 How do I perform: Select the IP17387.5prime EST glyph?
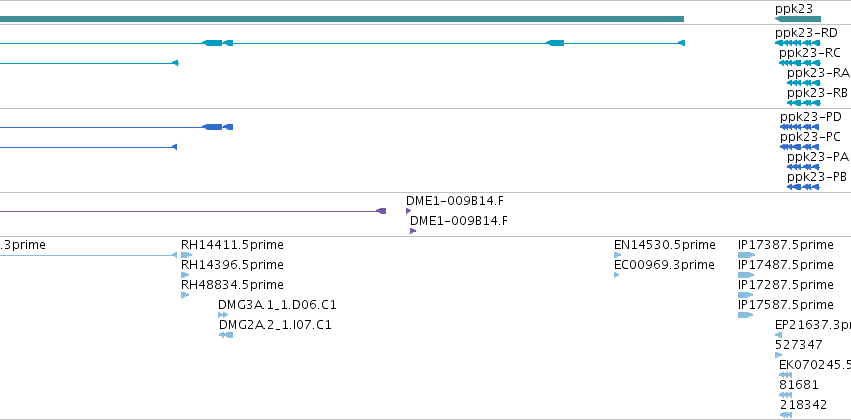pyautogui.click(x=746, y=255)
